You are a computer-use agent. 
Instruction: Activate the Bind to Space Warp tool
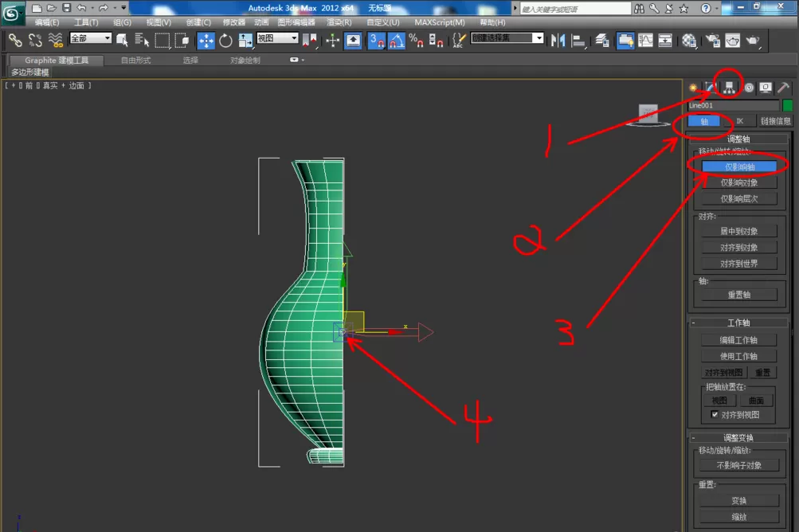pos(55,40)
